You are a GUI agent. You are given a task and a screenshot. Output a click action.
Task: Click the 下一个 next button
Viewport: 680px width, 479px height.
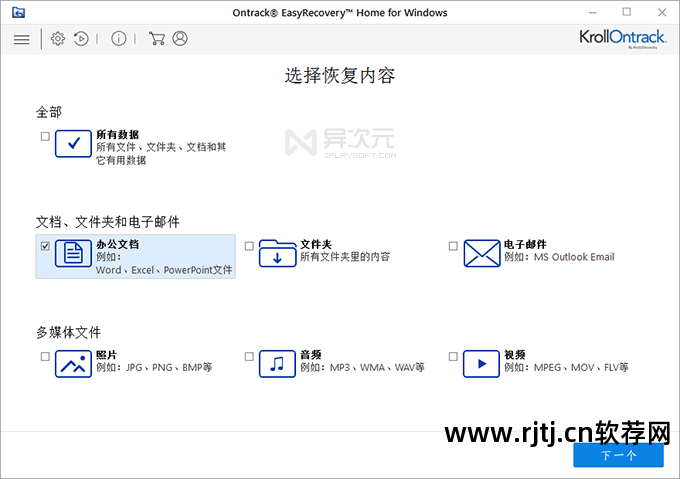tap(618, 455)
